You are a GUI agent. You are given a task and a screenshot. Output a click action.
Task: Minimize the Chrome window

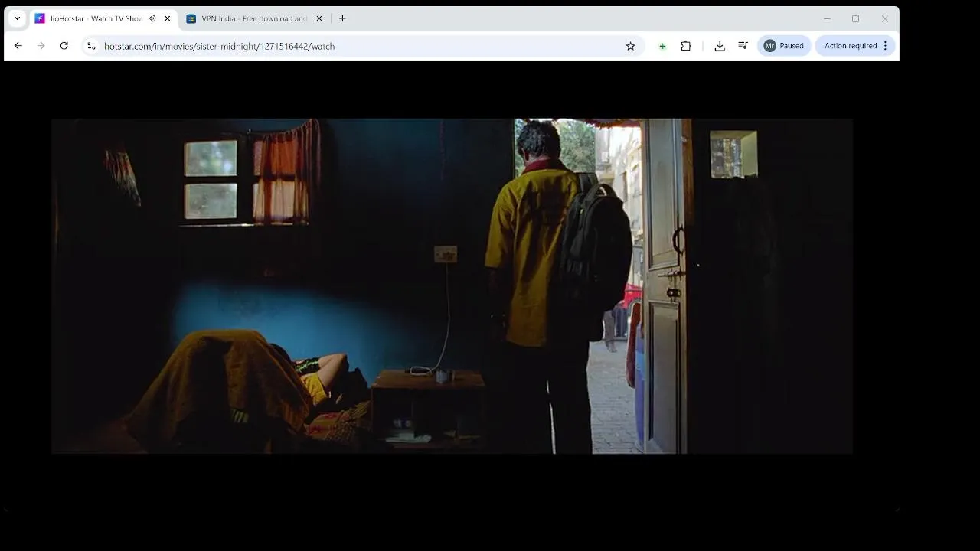click(x=827, y=18)
